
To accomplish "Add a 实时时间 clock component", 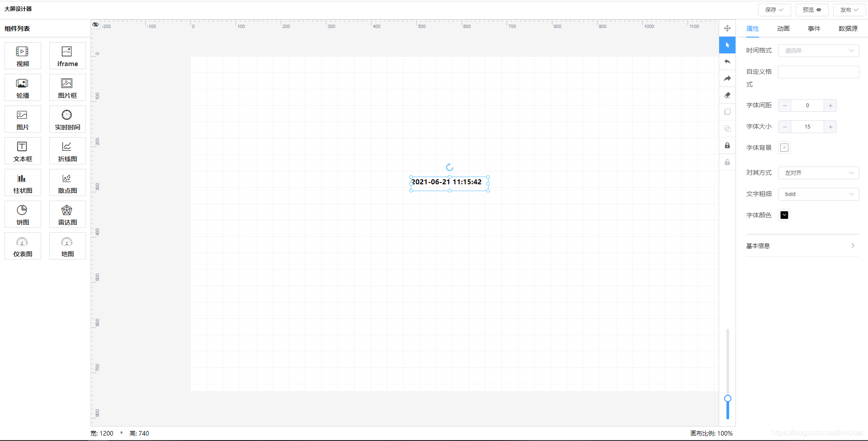I will (x=67, y=119).
